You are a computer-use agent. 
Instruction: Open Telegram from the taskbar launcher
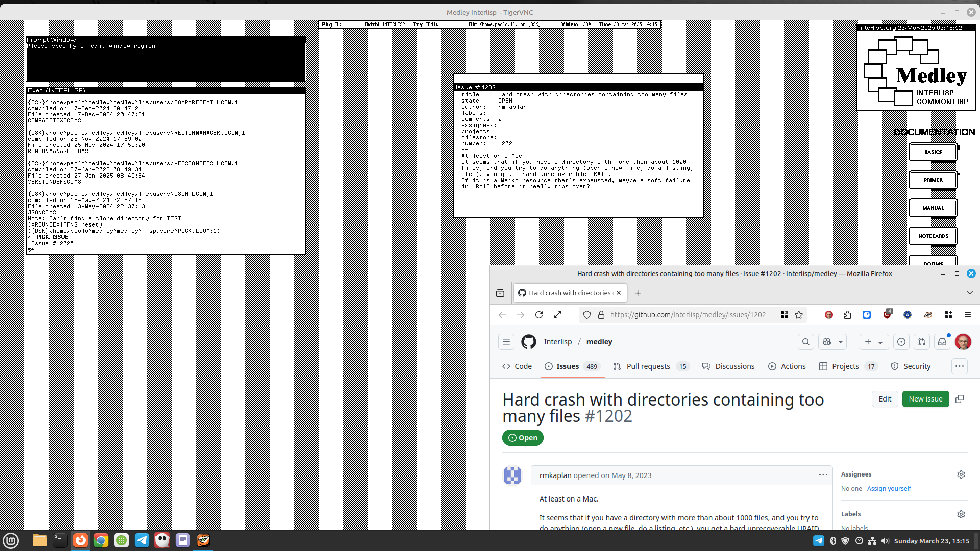click(x=142, y=540)
